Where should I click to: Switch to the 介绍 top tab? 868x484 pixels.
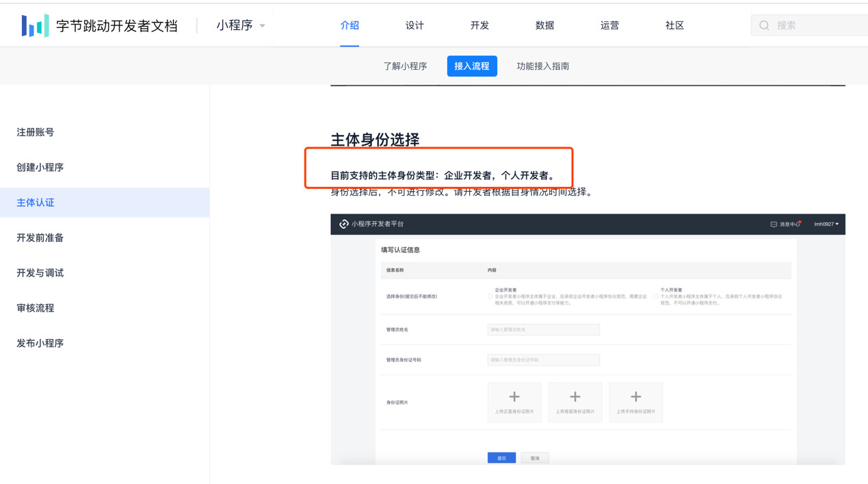pos(350,25)
